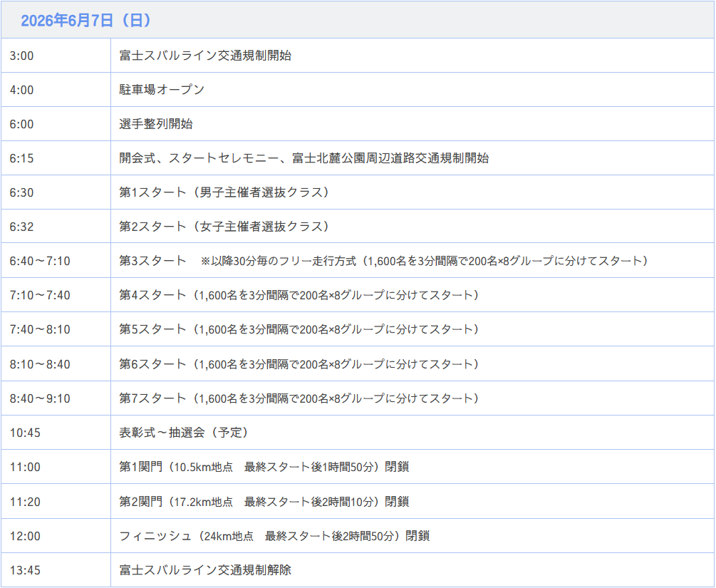The image size is (716, 588).
Task: Select the フィニッシュ 24km地点 closure entry
Action: coord(274,536)
